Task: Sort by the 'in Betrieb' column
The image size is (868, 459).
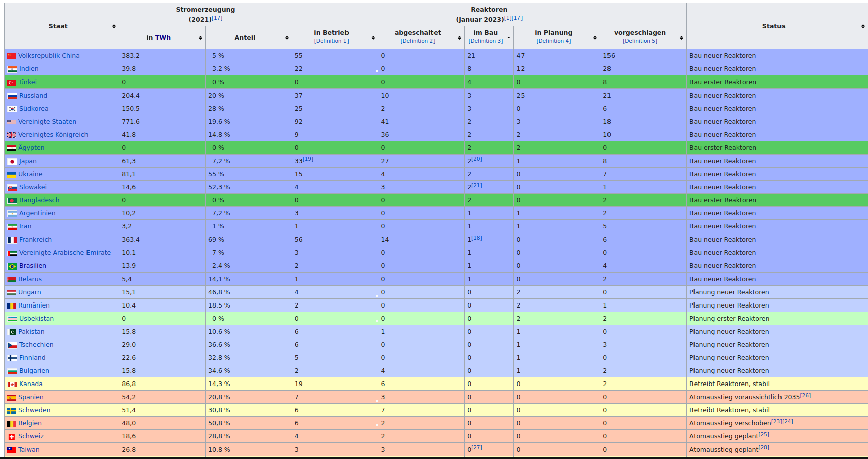Action: [373, 38]
